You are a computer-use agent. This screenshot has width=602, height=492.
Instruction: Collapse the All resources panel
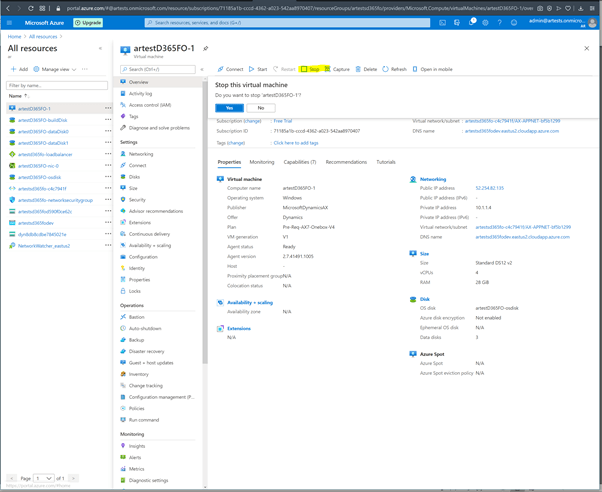tap(100, 48)
